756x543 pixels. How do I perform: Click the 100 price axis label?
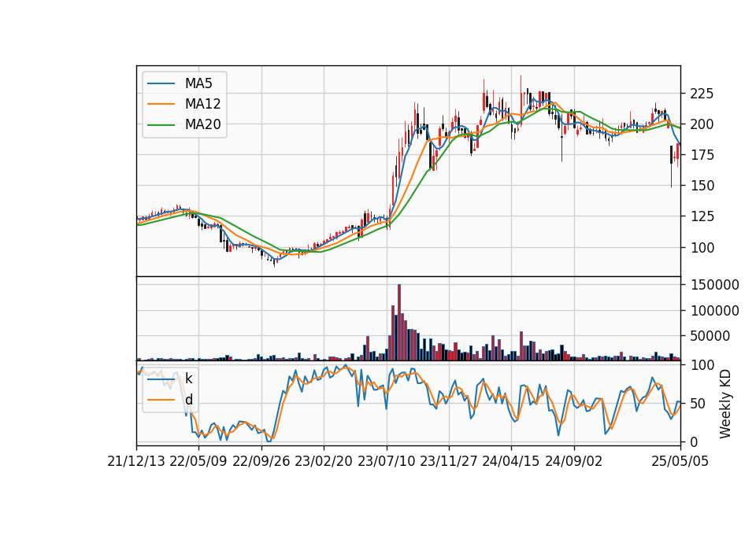[702, 247]
